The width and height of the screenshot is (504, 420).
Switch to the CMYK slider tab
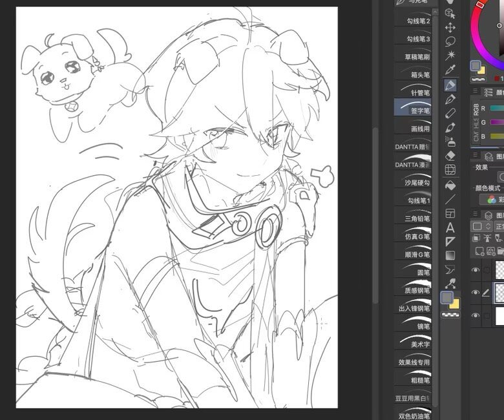tap(476, 136)
